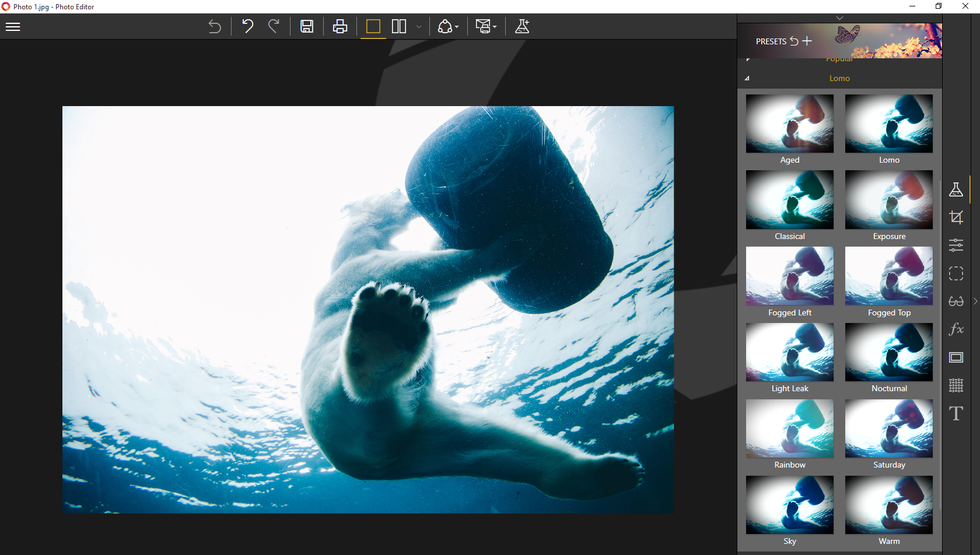980x555 pixels.
Task: Open the Crop tool tab
Action: point(956,217)
